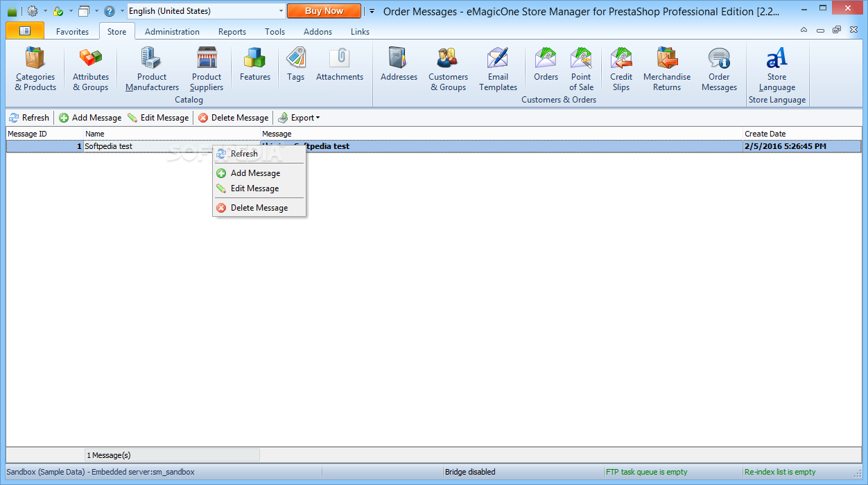
Task: Sort by the Create Date column header
Action: [802, 134]
